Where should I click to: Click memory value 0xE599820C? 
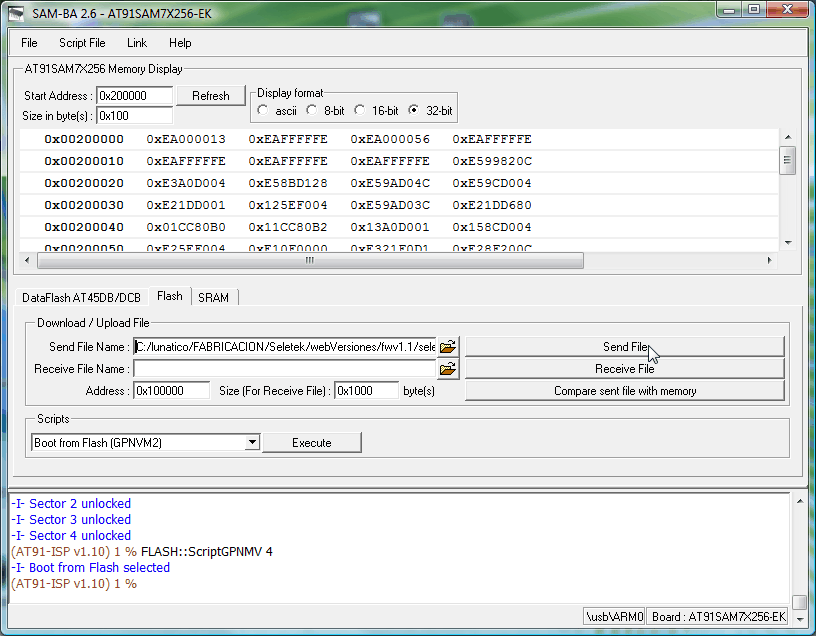click(x=492, y=161)
